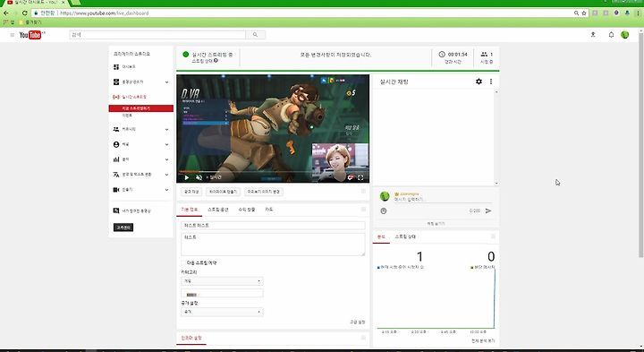Screen dimensions: 644x352
Task: Open the player settings gear in preview
Action: pos(351,177)
